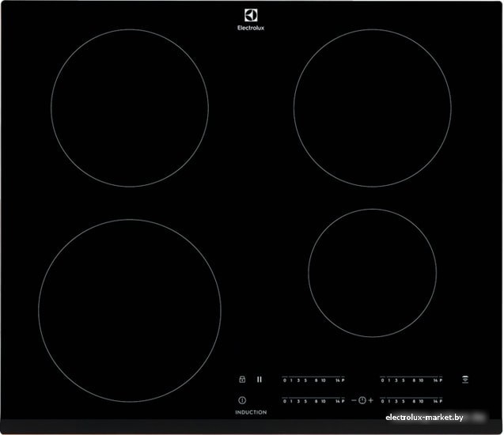Tap P boost on lower-left heat slider
This screenshot has height=435, width=504.
pos(343,401)
